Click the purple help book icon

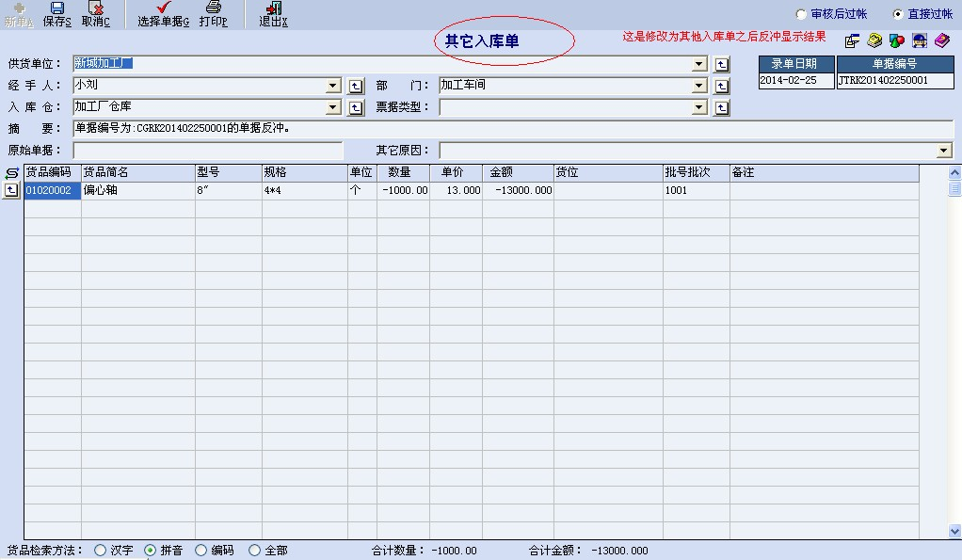pyautogui.click(x=942, y=40)
